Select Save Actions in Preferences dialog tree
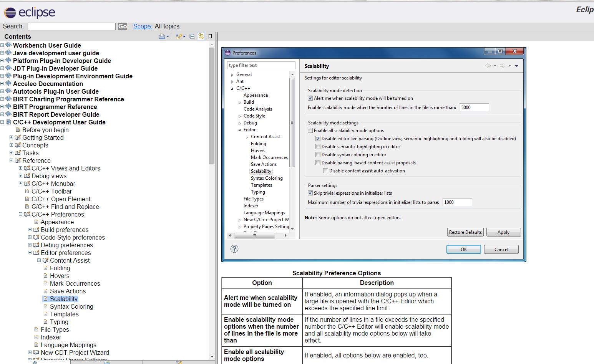The height and width of the screenshot is (364, 594). (x=264, y=164)
